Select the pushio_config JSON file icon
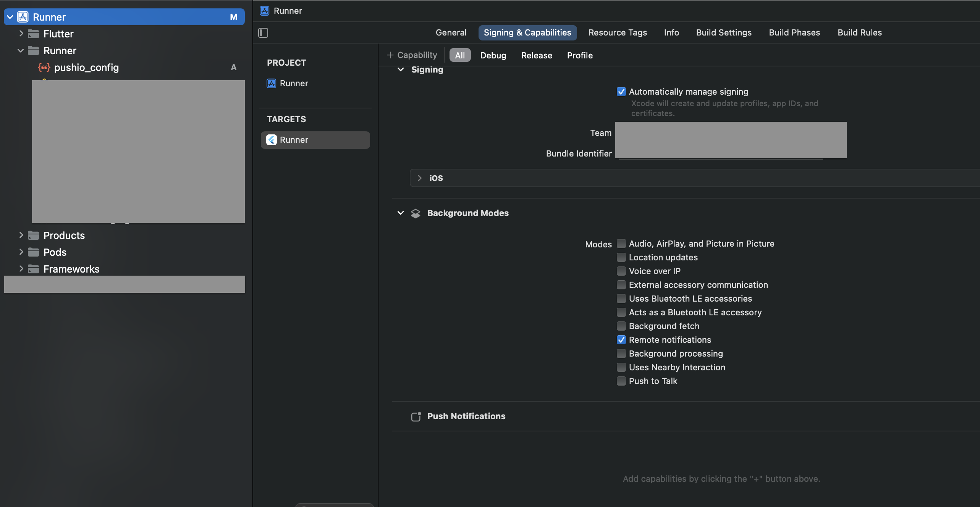The image size is (980, 507). click(44, 68)
